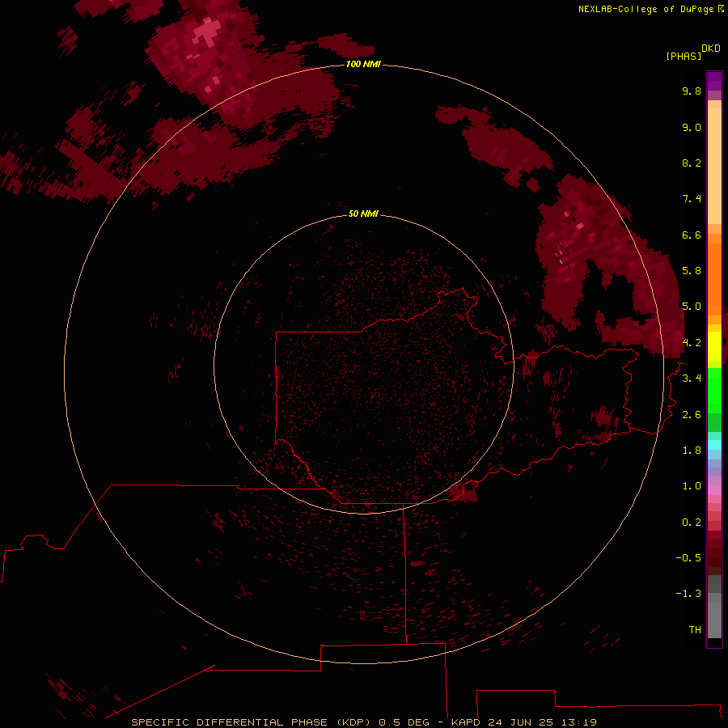Click the purple swatch atop the color bar

coord(714,81)
